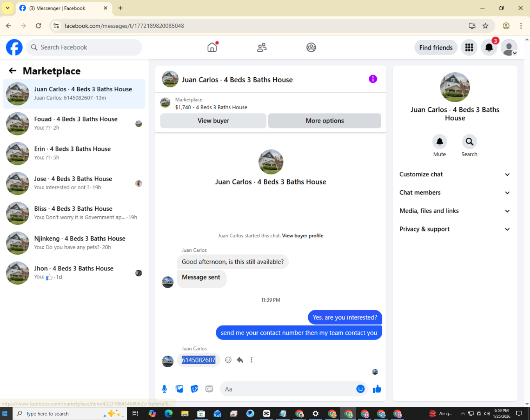
Task: Attach a photo using the image icon
Action: [x=180, y=389]
